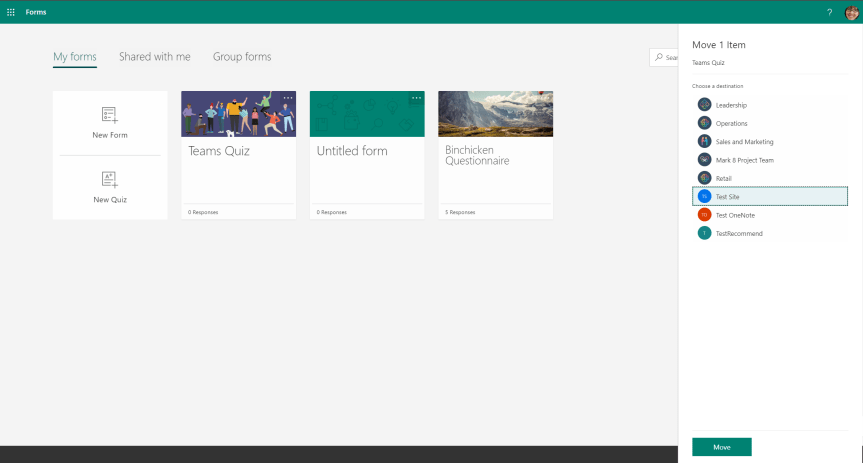Open the user profile avatar
863x463 pixels.
tap(852, 12)
